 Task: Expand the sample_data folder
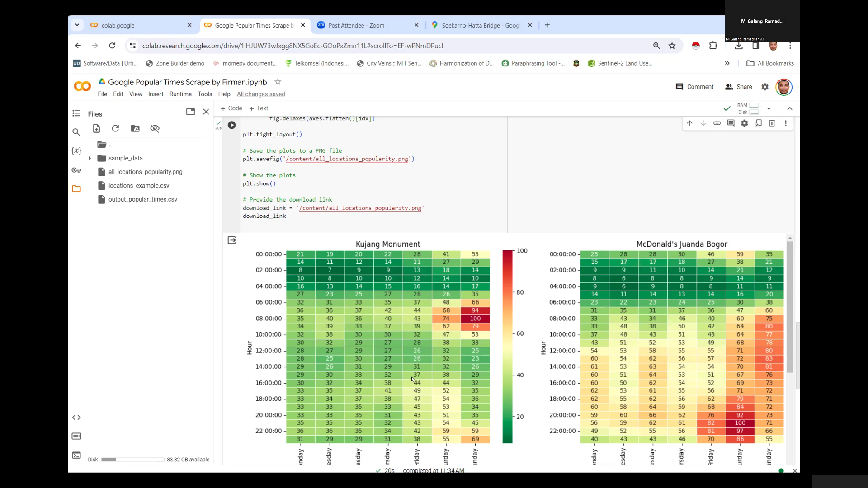coord(90,158)
